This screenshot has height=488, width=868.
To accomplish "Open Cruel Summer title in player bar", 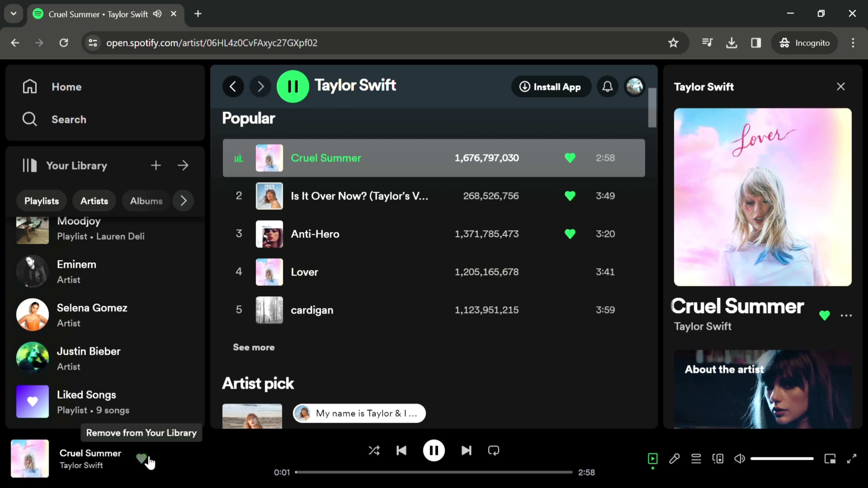I will point(90,453).
